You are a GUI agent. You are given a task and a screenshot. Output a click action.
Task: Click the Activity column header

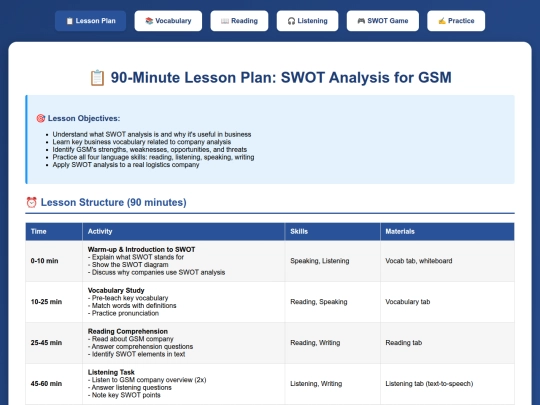(184, 231)
